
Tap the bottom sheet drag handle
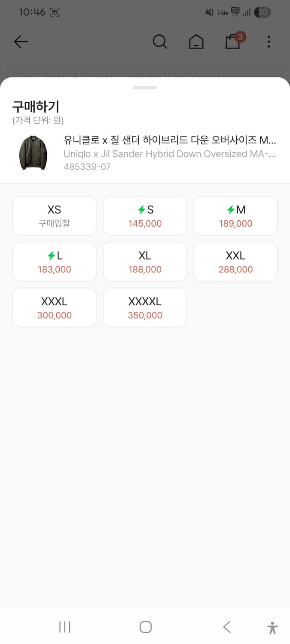145,88
